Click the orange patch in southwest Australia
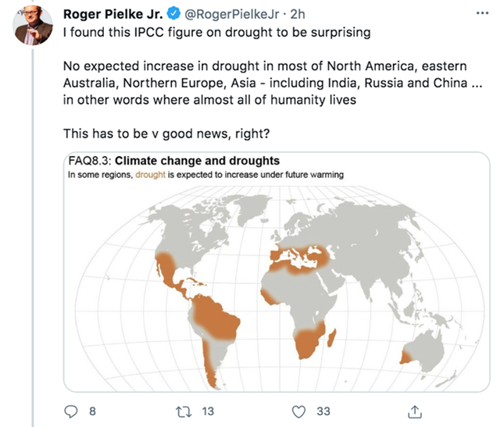This screenshot has width=504, height=427. pos(405,356)
